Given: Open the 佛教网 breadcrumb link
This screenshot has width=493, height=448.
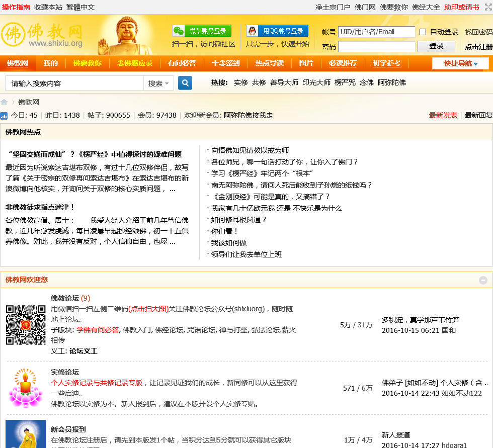Looking at the screenshot, I should click(29, 102).
